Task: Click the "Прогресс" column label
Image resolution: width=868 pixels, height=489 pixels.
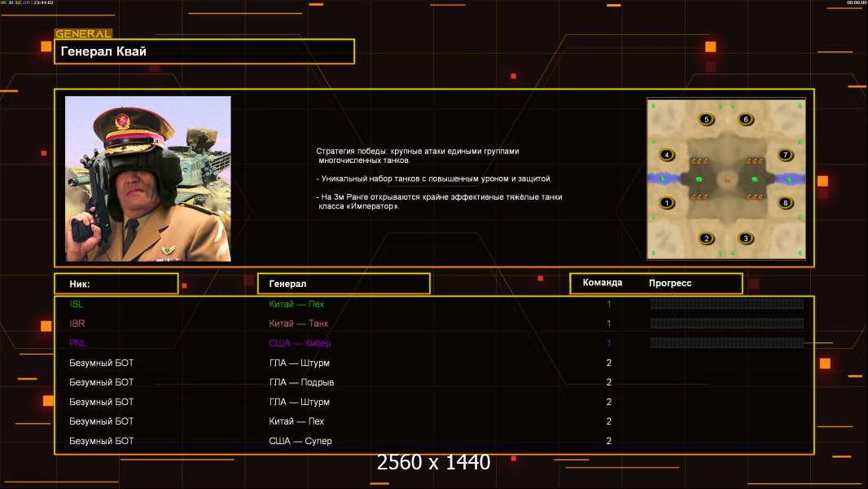Action: (x=670, y=283)
